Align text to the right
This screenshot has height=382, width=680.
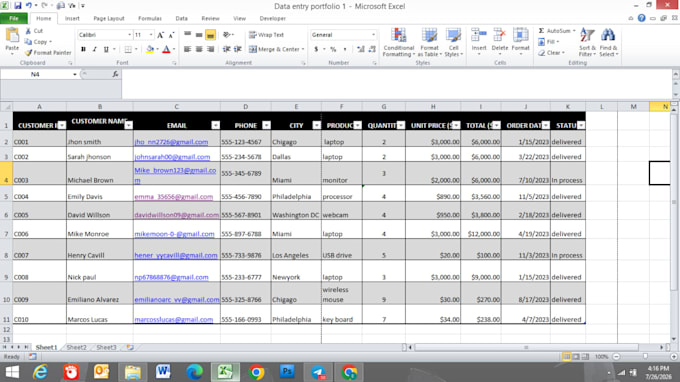210,49
